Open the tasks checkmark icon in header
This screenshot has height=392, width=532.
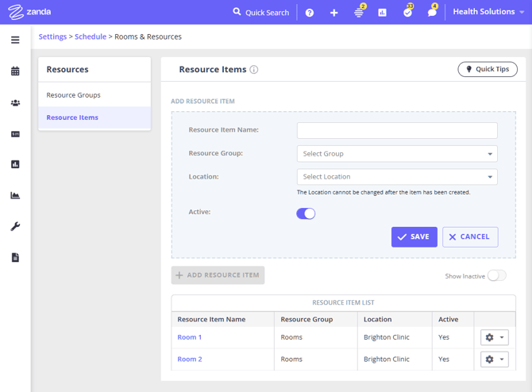coord(407,13)
